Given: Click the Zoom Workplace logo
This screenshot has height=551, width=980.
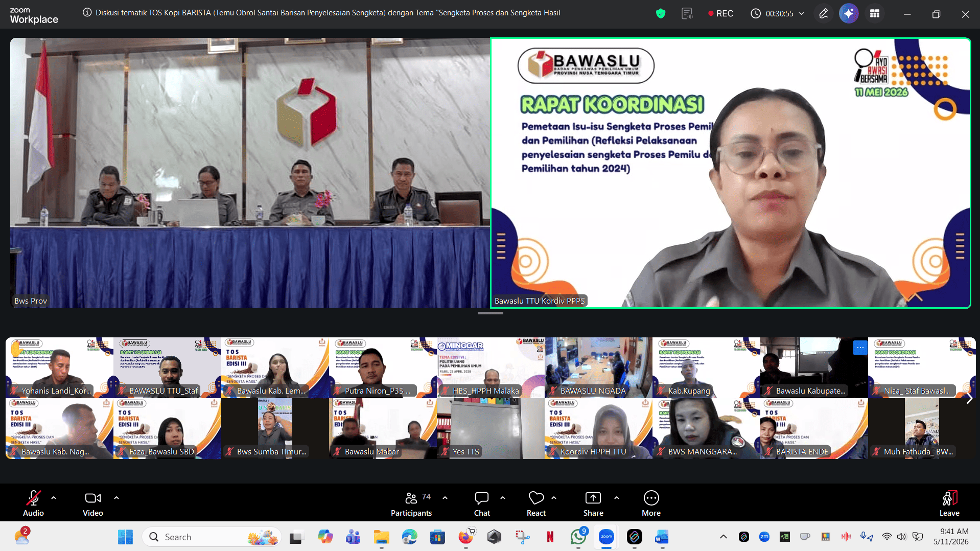Looking at the screenshot, I should (34, 15).
